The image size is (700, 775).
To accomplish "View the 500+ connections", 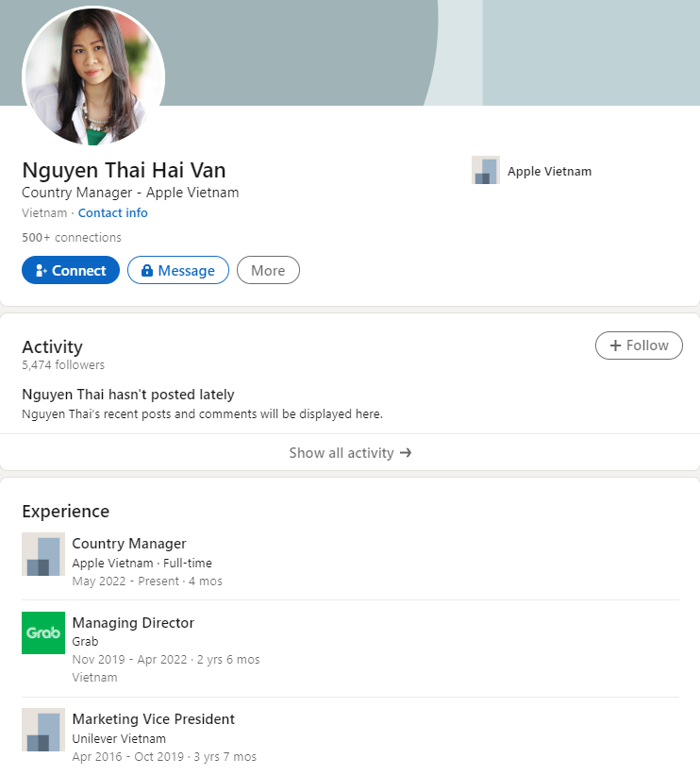I will [x=72, y=238].
